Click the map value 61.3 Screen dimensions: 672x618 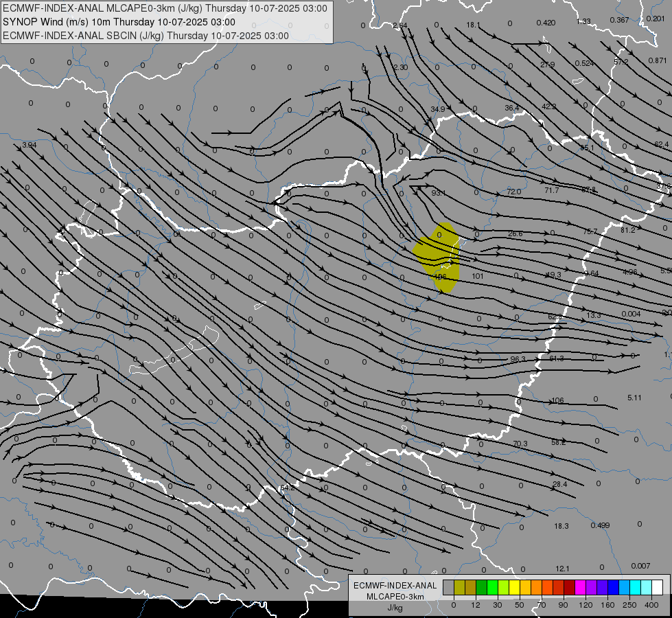(x=556, y=358)
